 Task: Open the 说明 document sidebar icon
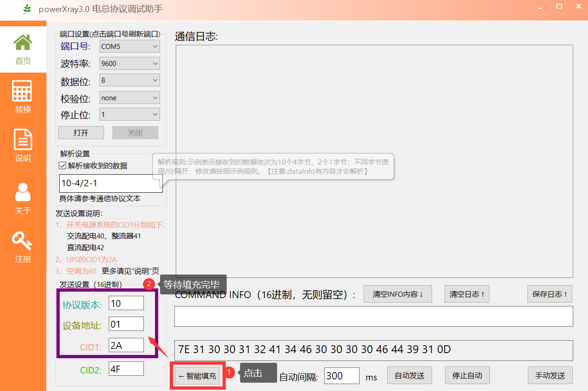coord(23,146)
